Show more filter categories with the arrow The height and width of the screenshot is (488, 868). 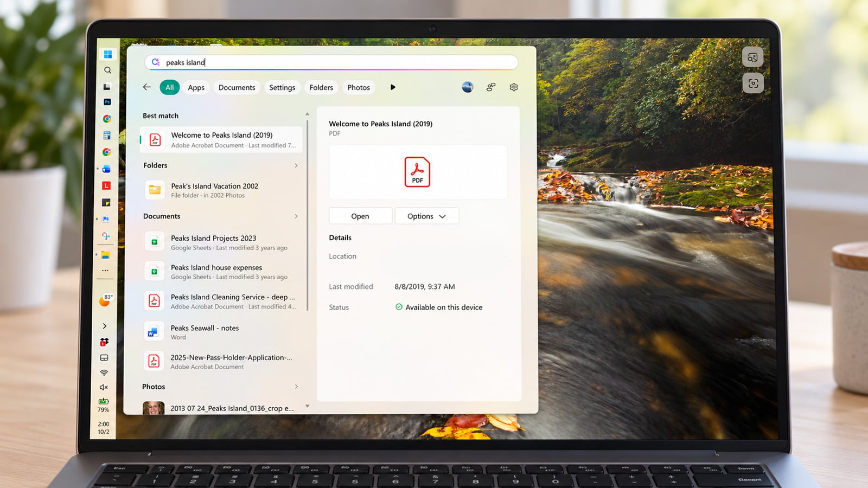click(x=393, y=87)
